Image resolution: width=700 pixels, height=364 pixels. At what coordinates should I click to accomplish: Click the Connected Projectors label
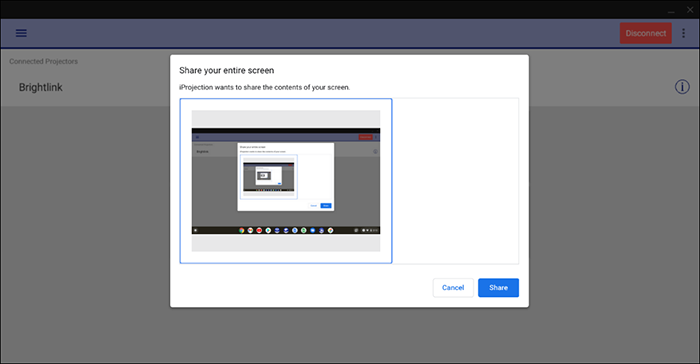point(43,61)
